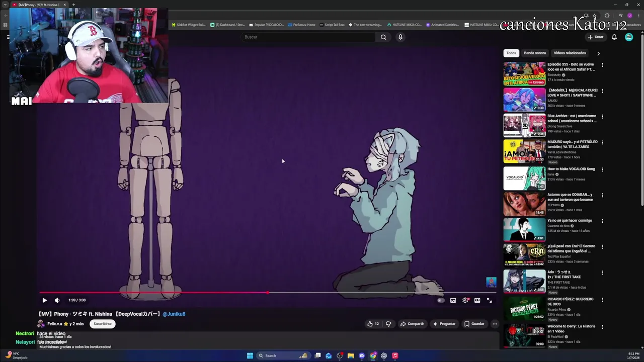
Task: Enter fullscreen from the player controls
Action: 489,300
